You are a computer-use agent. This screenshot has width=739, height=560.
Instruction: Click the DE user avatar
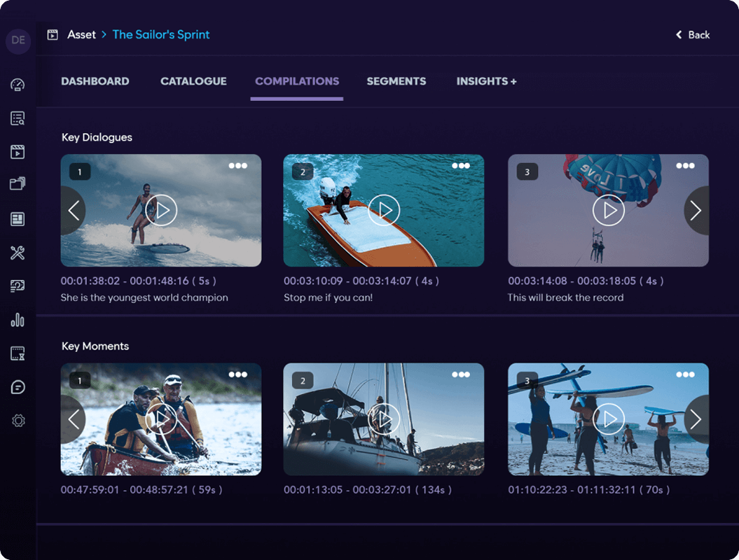tap(18, 40)
